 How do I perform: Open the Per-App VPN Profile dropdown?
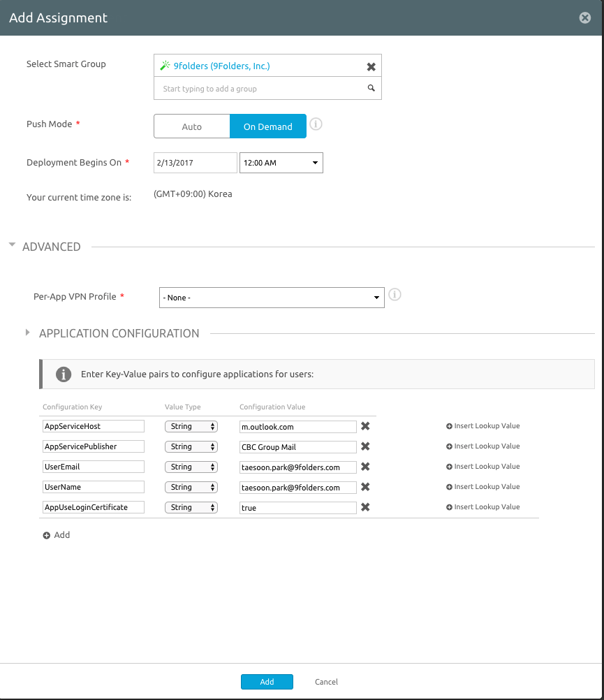tap(272, 298)
